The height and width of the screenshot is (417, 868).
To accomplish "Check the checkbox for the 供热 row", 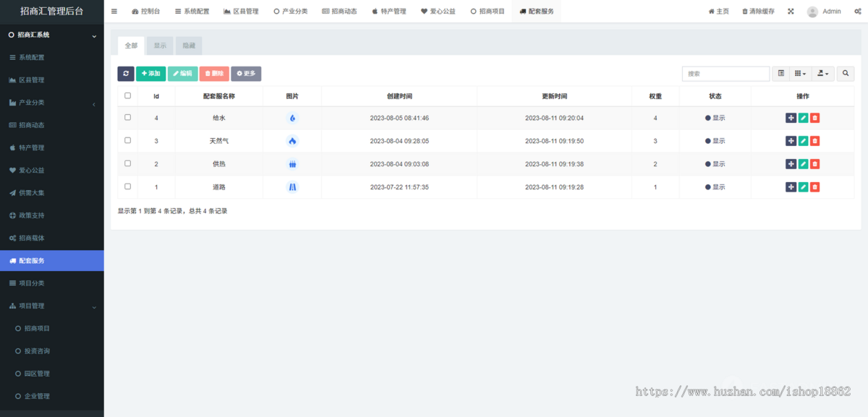I will 127,163.
